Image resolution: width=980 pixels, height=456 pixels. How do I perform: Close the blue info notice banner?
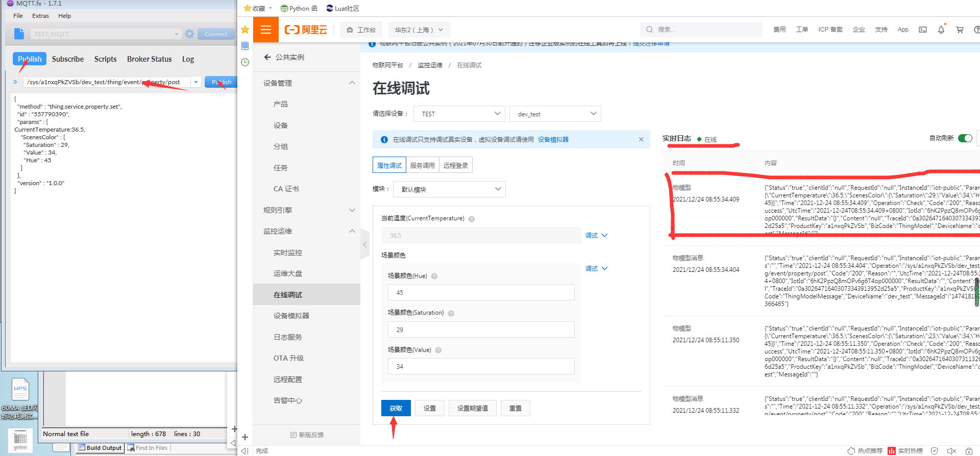(641, 139)
